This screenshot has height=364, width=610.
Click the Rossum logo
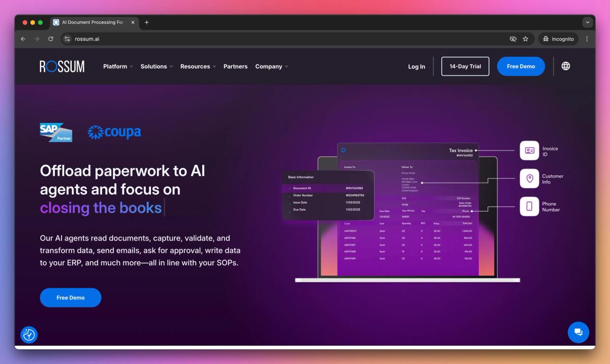click(x=62, y=66)
